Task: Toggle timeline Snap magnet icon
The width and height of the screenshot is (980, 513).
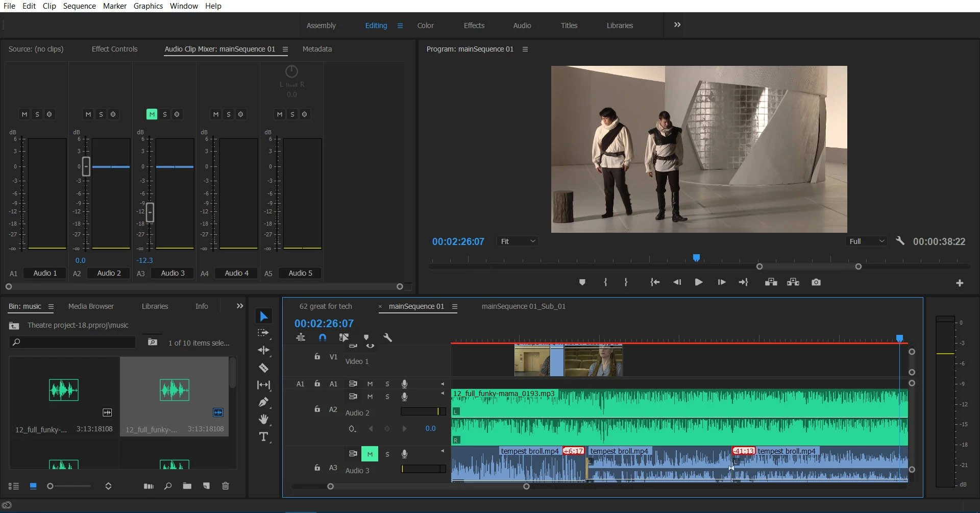Action: (x=323, y=337)
